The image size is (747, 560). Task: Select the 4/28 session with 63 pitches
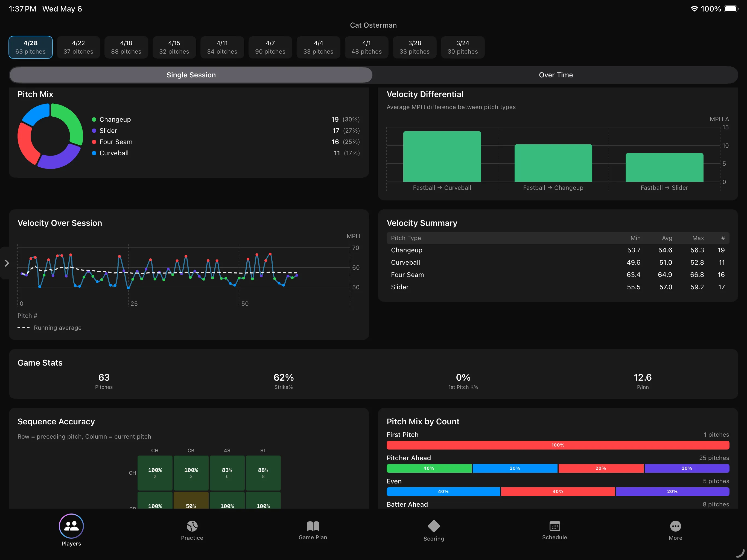30,47
